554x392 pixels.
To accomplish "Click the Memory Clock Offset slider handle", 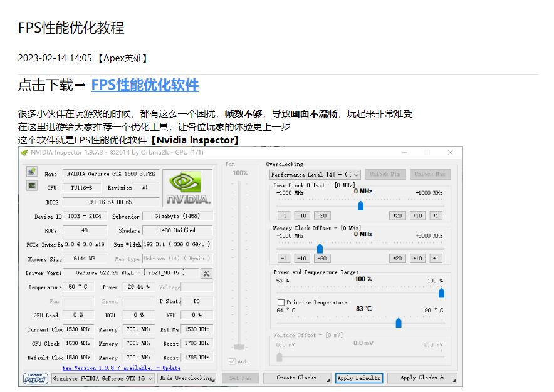I will click(x=320, y=249).
